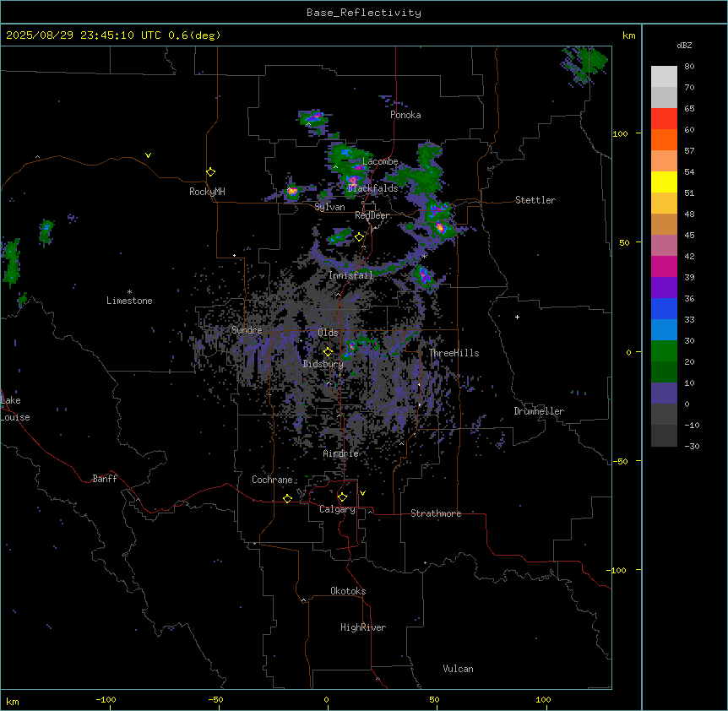Select the Stettler label

point(535,200)
